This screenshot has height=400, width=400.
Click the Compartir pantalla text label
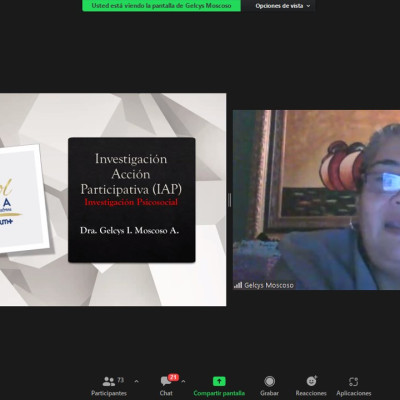click(x=219, y=393)
